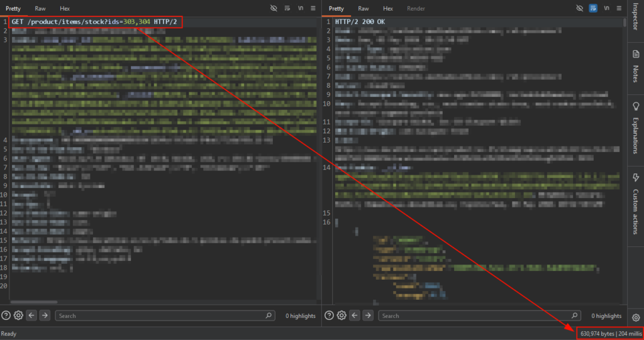Image resolution: width=644 pixels, height=340 pixels.
Task: Open request search settings gear
Action: (x=18, y=315)
